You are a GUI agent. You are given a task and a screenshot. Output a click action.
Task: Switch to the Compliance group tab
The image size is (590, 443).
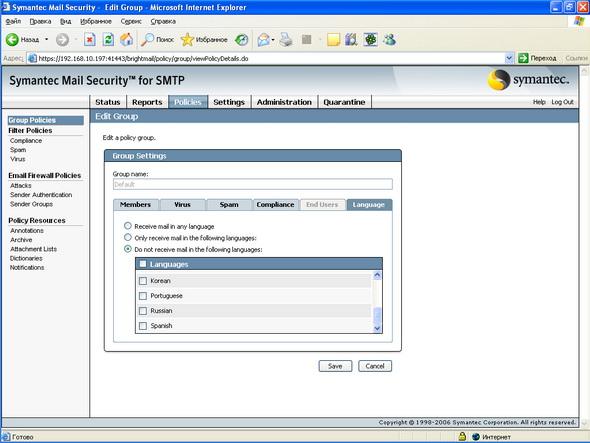pos(275,204)
